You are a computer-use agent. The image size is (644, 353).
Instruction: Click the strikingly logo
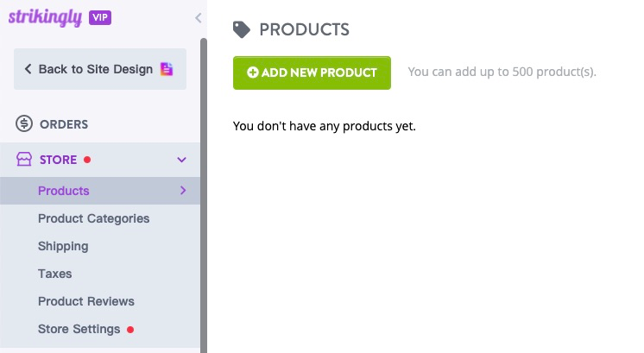(45, 17)
